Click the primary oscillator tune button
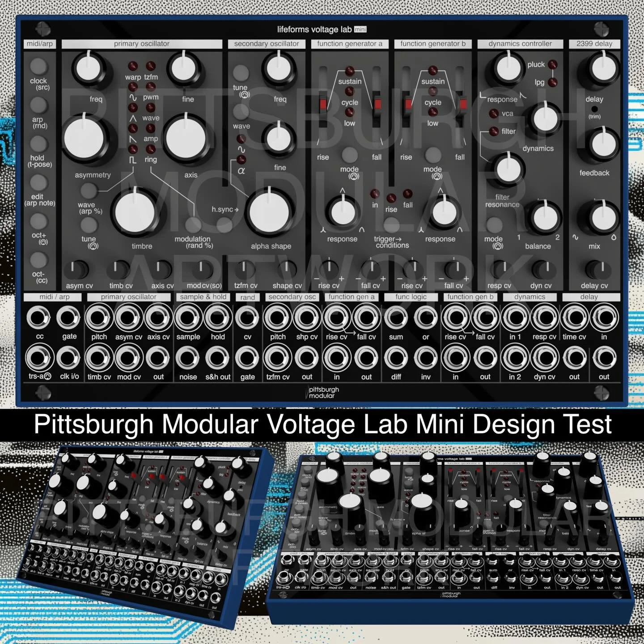 (89, 225)
